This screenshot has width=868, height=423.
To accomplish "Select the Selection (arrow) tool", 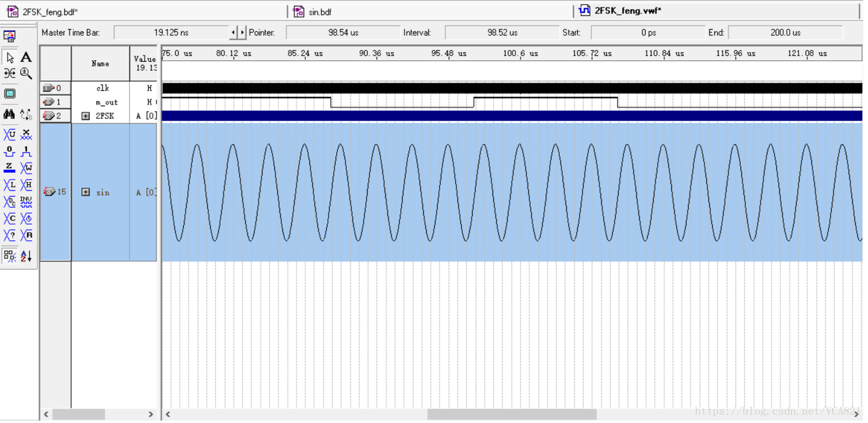I will pos(10,58).
